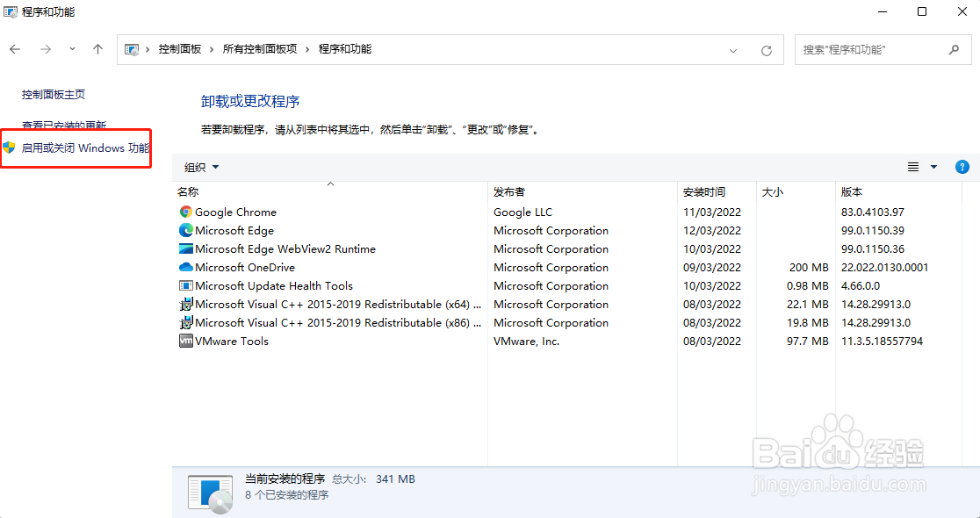
Task: Select the Microsoft Edge program name
Action: click(234, 231)
